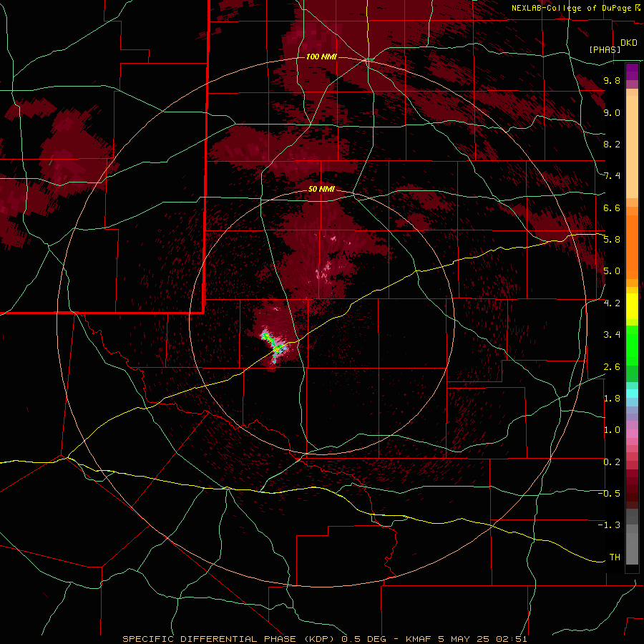The image size is (644, 644).
Task: Pick the cyan segment of the color bar
Action: coord(632,394)
